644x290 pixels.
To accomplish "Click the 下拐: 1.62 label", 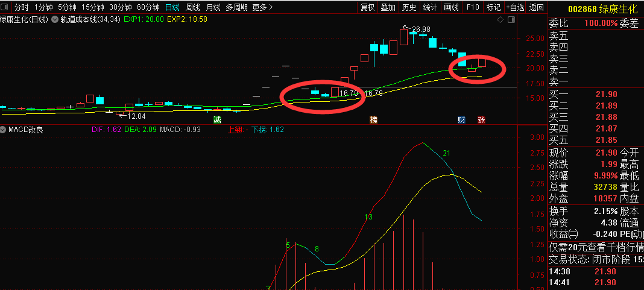I will (267, 130).
